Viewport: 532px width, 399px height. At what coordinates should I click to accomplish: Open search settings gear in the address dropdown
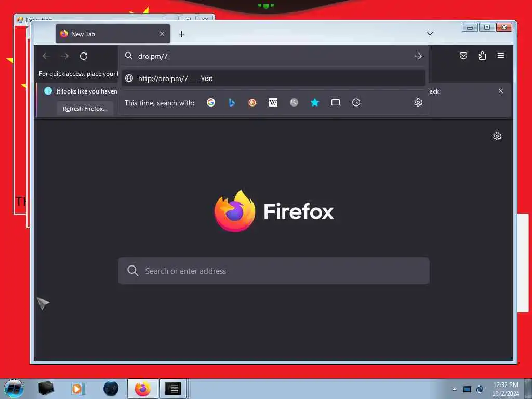pyautogui.click(x=418, y=102)
